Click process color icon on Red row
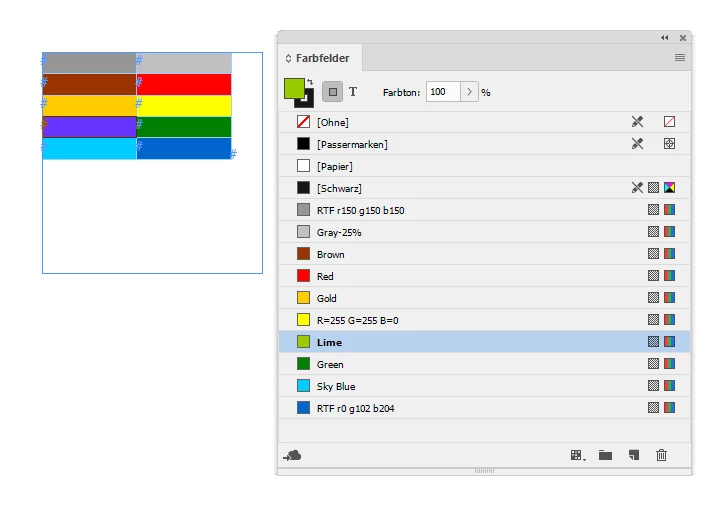705x506 pixels. click(653, 276)
